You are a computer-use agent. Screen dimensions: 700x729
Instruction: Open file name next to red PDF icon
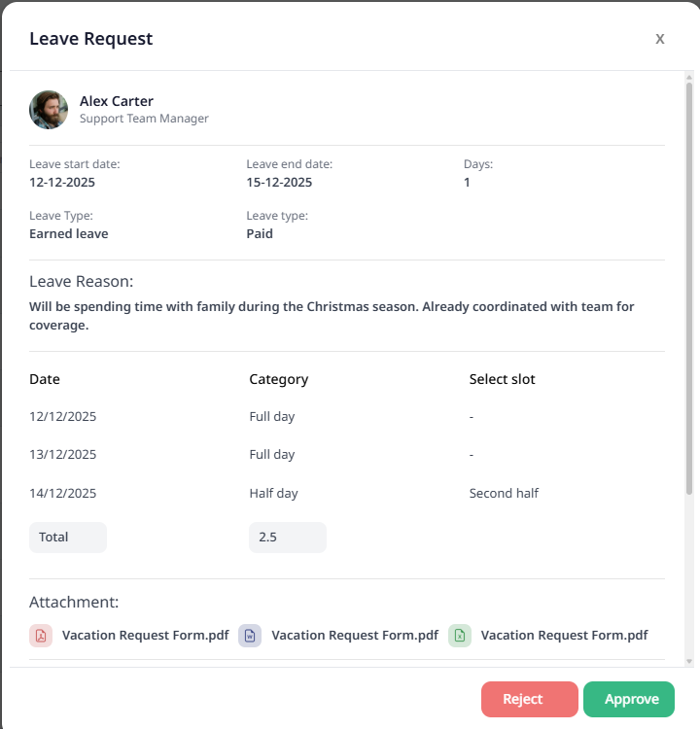click(146, 636)
